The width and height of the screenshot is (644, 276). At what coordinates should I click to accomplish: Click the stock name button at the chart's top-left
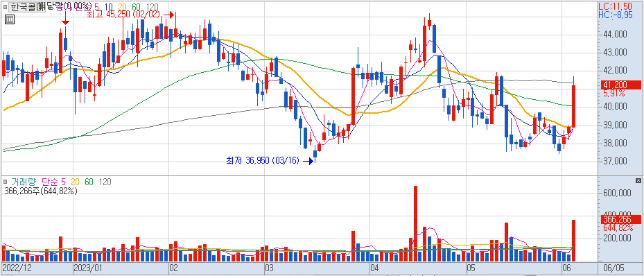point(26,6)
